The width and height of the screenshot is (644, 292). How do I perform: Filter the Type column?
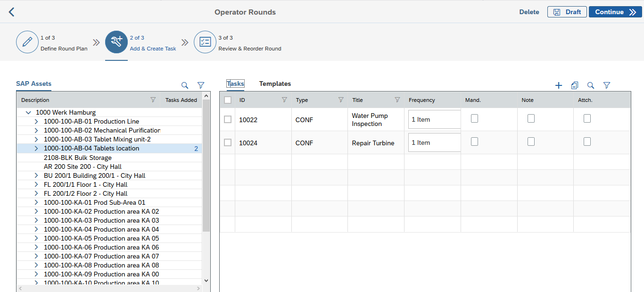click(x=341, y=100)
